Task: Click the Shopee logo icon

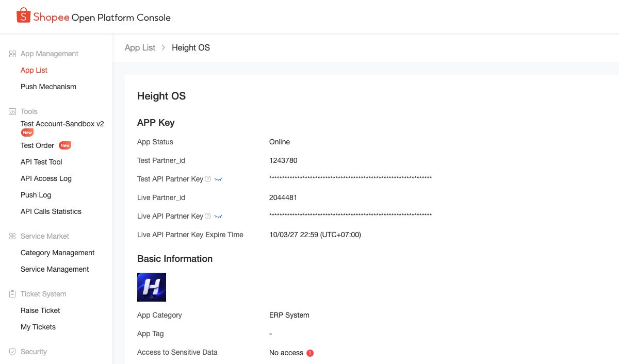Action: 23,16
